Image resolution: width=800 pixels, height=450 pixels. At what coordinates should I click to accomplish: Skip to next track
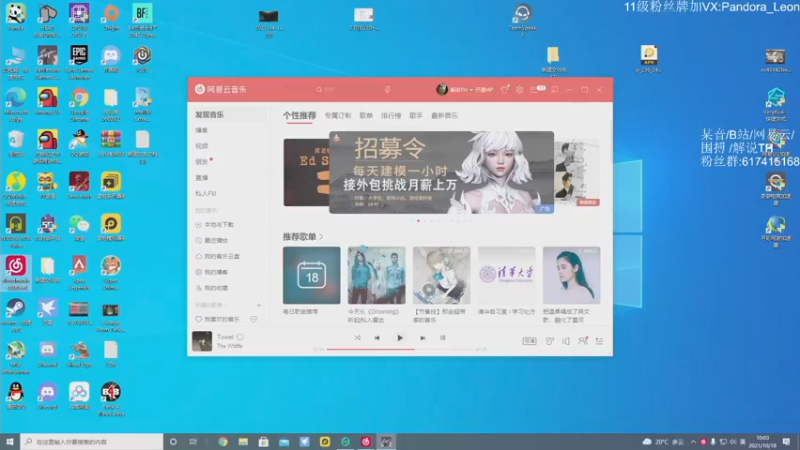click(422, 338)
